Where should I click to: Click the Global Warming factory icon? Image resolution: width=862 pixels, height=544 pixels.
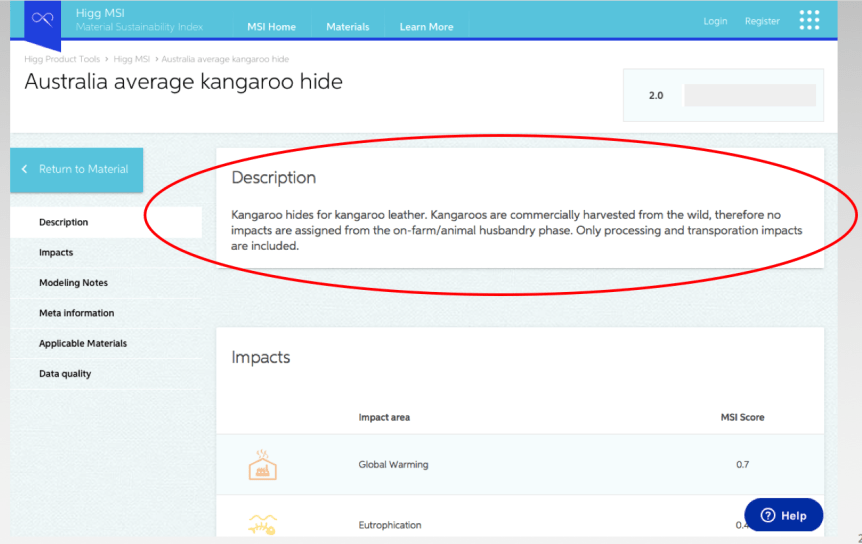263,465
